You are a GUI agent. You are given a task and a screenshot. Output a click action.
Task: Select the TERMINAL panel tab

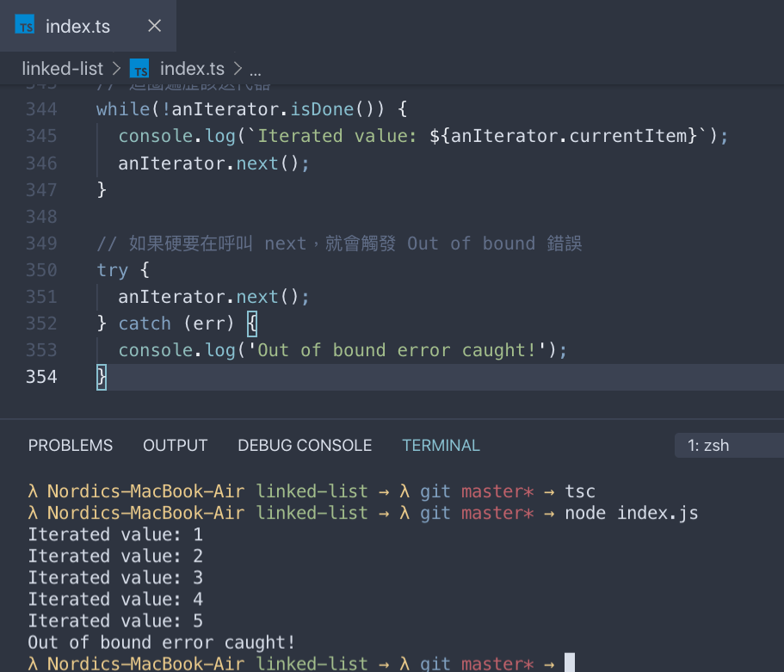pos(441,445)
